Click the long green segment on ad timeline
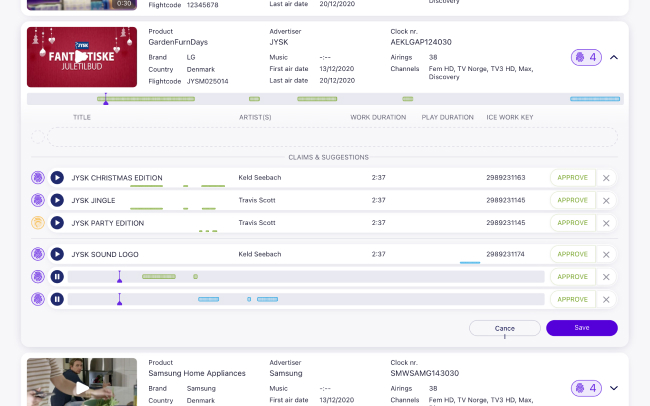Viewport: 650px width, 406px height. tap(146, 99)
